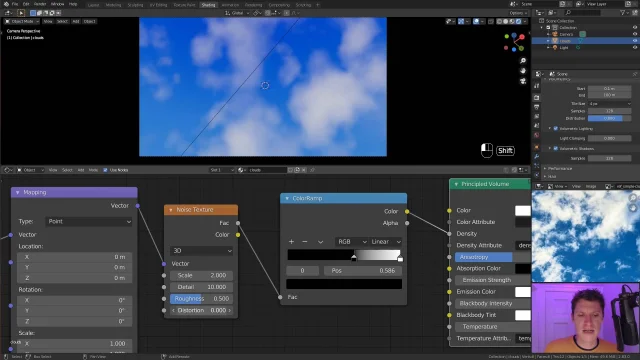Switch to rendered viewport shading sphere
This screenshot has height=360, width=640.
pyautogui.click(x=519, y=21)
